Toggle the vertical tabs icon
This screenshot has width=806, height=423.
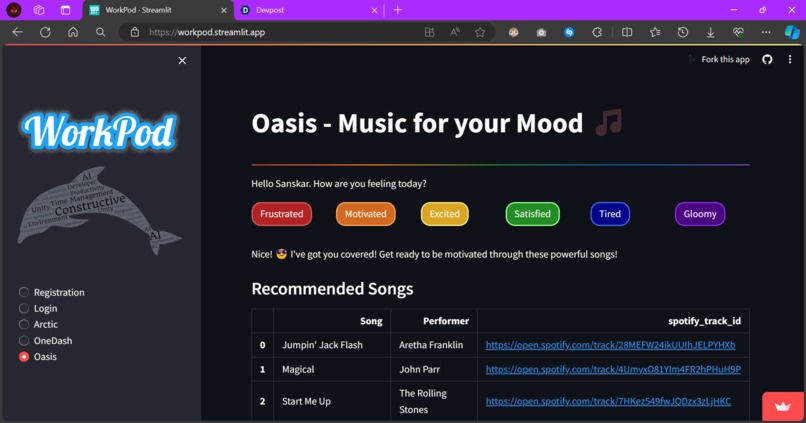click(x=65, y=10)
